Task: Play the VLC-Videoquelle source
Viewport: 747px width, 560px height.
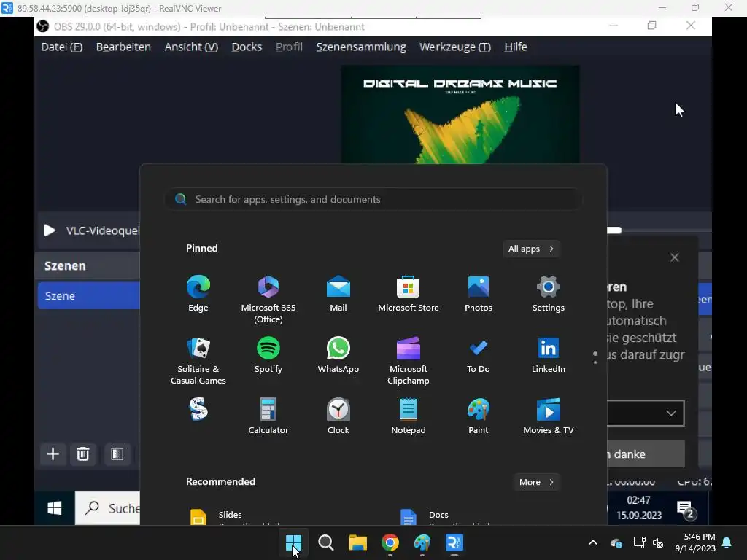Action: (50, 230)
